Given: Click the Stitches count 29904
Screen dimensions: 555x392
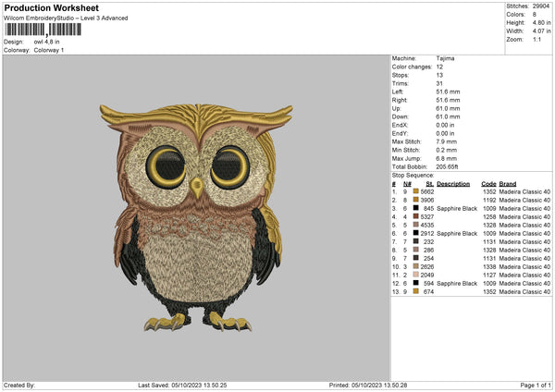Looking at the screenshot, I should (543, 6).
